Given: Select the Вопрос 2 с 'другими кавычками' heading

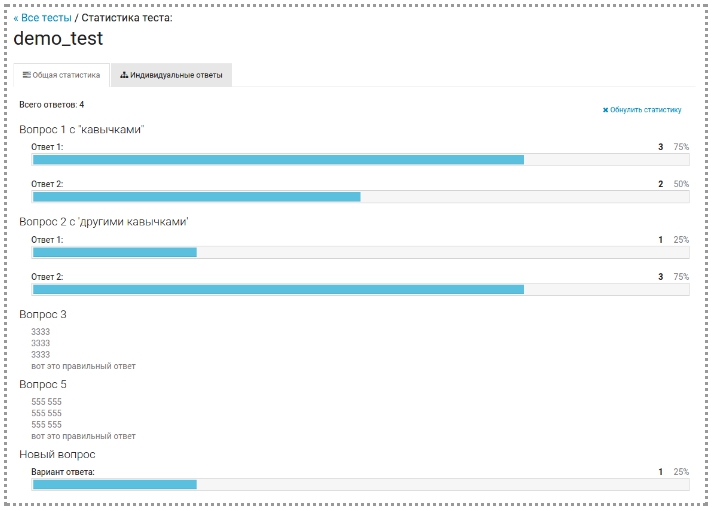Looking at the screenshot, I should click(x=104, y=221).
